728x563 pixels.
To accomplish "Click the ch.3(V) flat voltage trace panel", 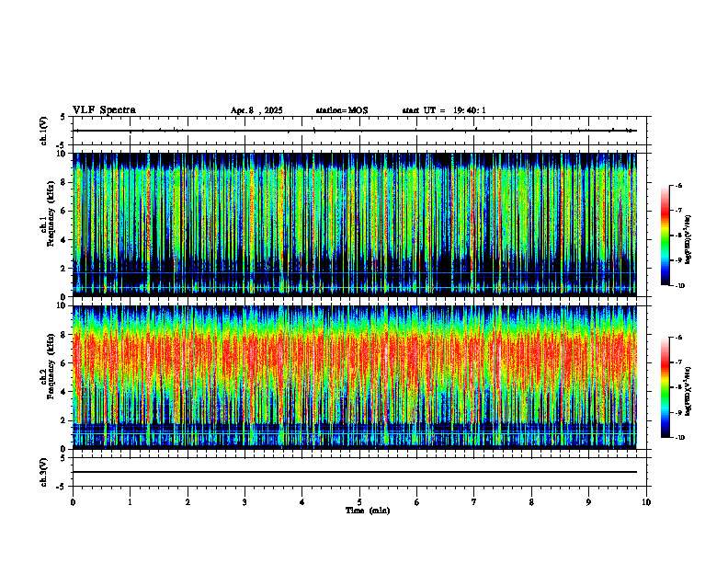I will tap(359, 472).
